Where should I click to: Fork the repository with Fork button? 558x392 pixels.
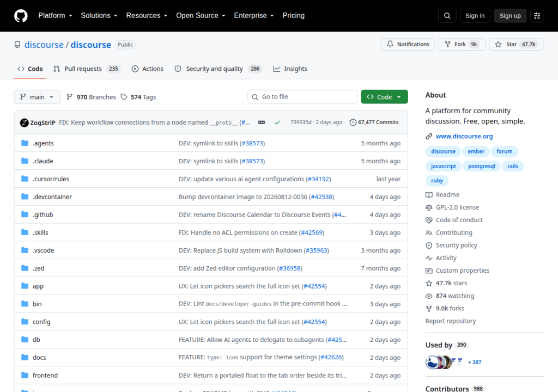pyautogui.click(x=462, y=45)
